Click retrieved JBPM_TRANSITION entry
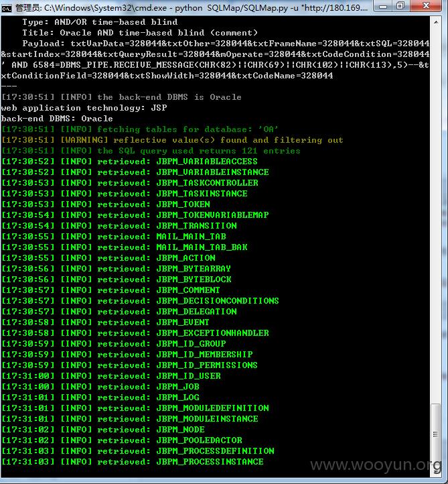Viewport: 448px width, 484px height. [119, 226]
